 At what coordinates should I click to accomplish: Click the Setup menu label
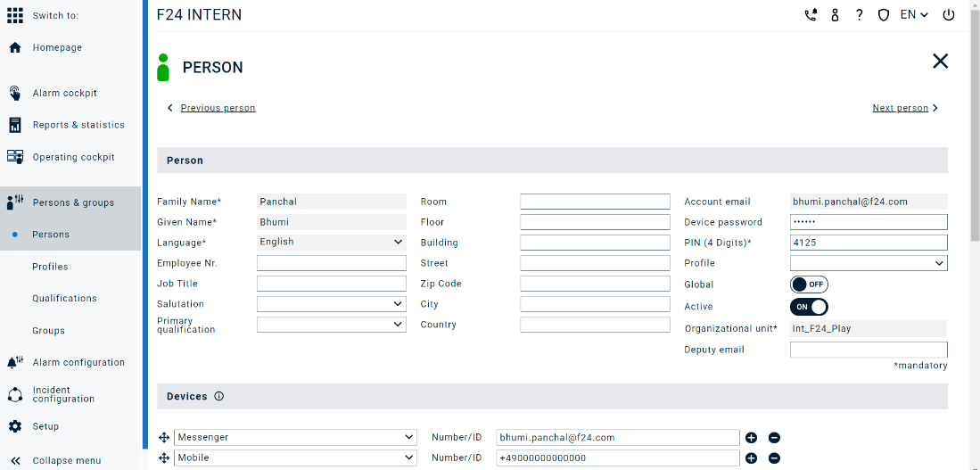[45, 426]
